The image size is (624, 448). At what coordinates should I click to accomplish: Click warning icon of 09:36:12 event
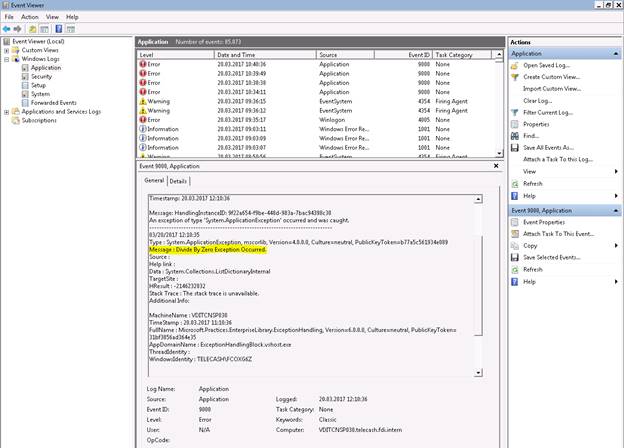coord(143,111)
